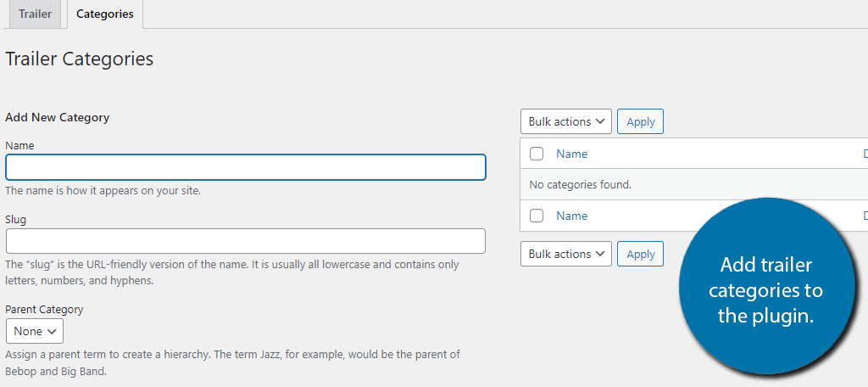
Task: Tick the select-all checkbox in table header
Action: tap(537, 154)
